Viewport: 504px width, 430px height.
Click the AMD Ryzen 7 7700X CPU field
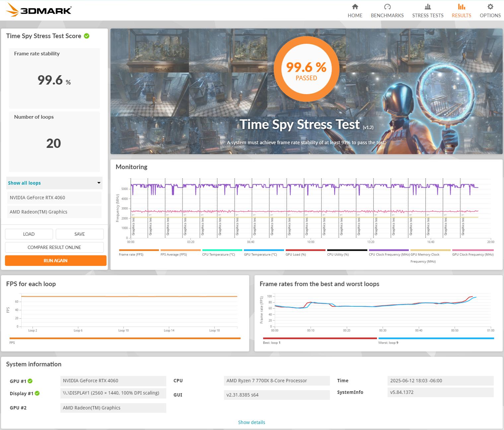277,381
